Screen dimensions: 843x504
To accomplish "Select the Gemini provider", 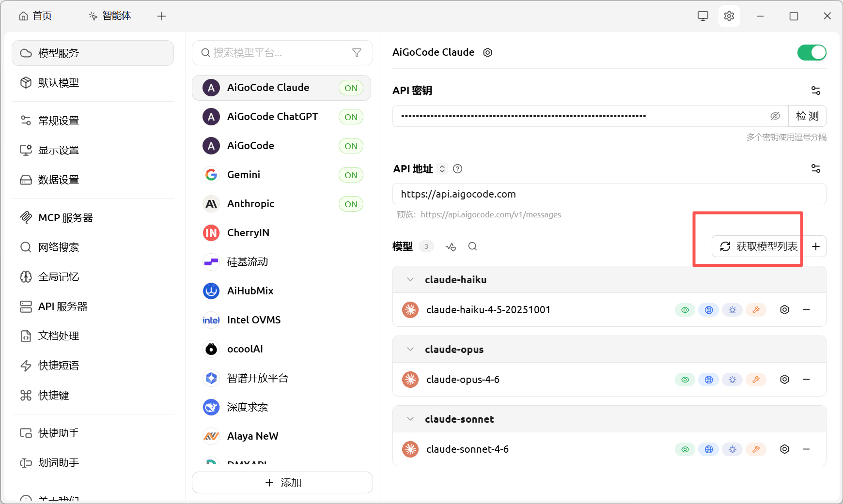I will point(281,175).
